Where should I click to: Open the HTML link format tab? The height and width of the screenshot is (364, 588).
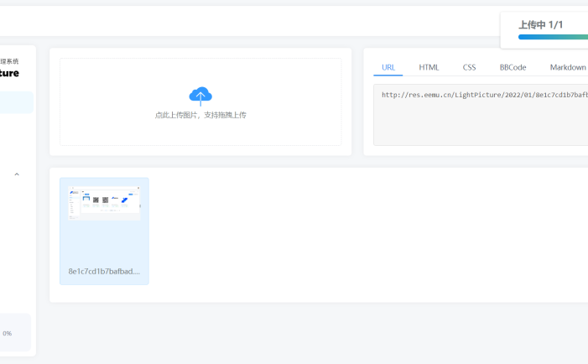(x=429, y=67)
